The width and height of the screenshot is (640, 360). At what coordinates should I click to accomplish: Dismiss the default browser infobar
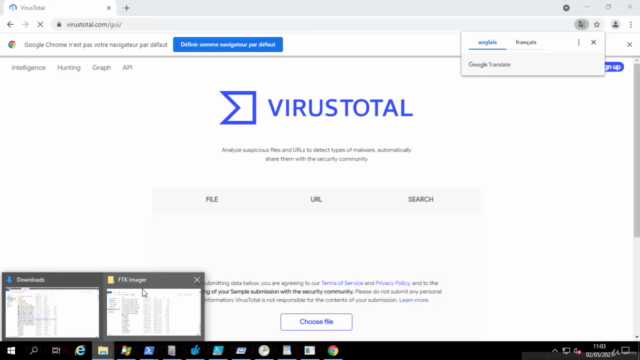[629, 44]
